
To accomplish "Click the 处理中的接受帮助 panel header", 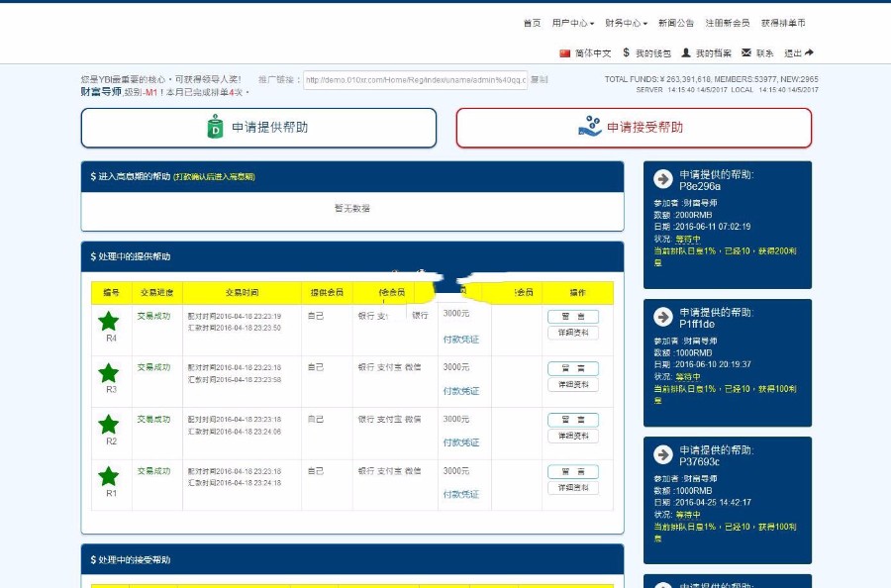I will [x=352, y=560].
